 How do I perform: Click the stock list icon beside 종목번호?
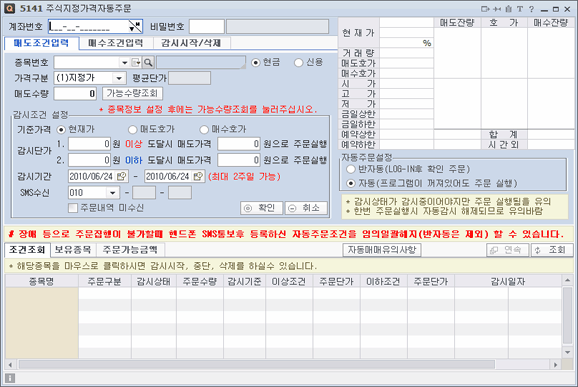(x=136, y=63)
